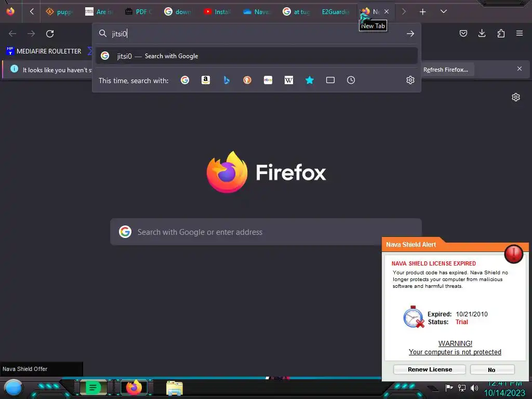Open the green notes app on taskbar
The height and width of the screenshot is (399, 532).
click(93, 388)
